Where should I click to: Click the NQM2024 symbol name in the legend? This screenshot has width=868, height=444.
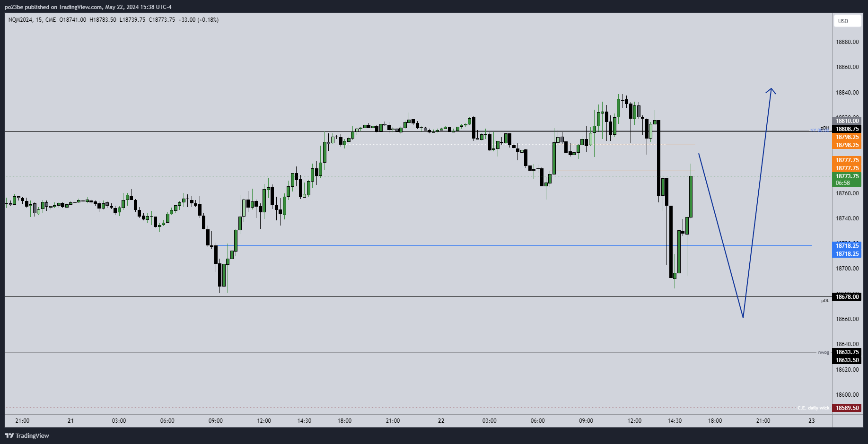20,20
